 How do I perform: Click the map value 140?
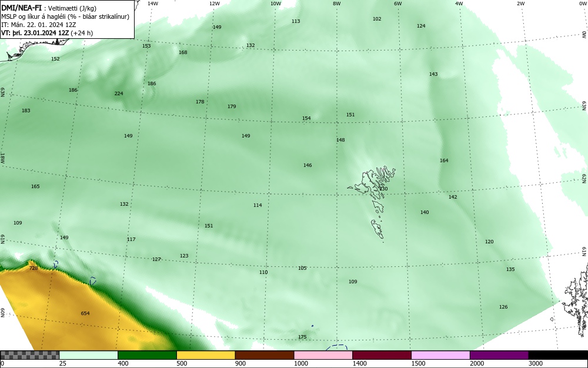click(425, 212)
